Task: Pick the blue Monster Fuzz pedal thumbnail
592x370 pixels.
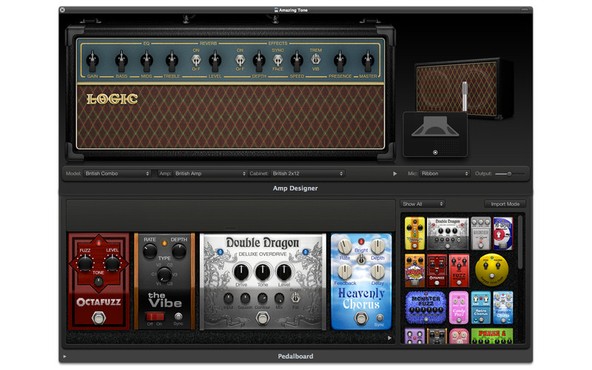Action: (426, 307)
